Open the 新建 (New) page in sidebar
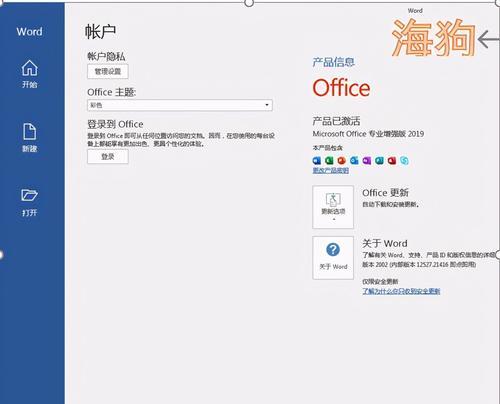Screen dimensions: 500x404 pos(30,138)
